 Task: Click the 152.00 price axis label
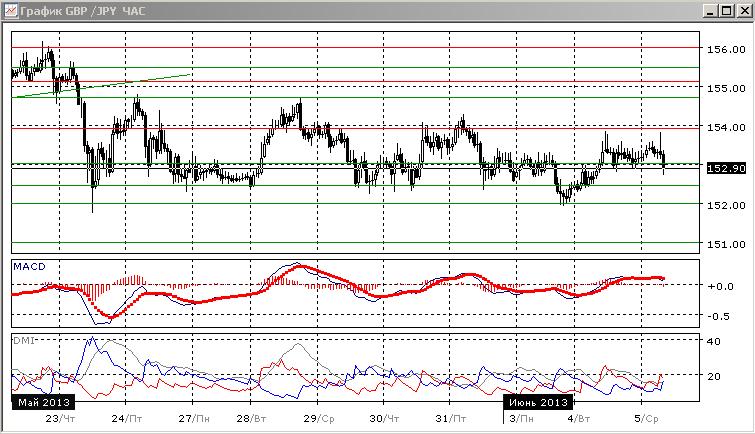(x=726, y=205)
